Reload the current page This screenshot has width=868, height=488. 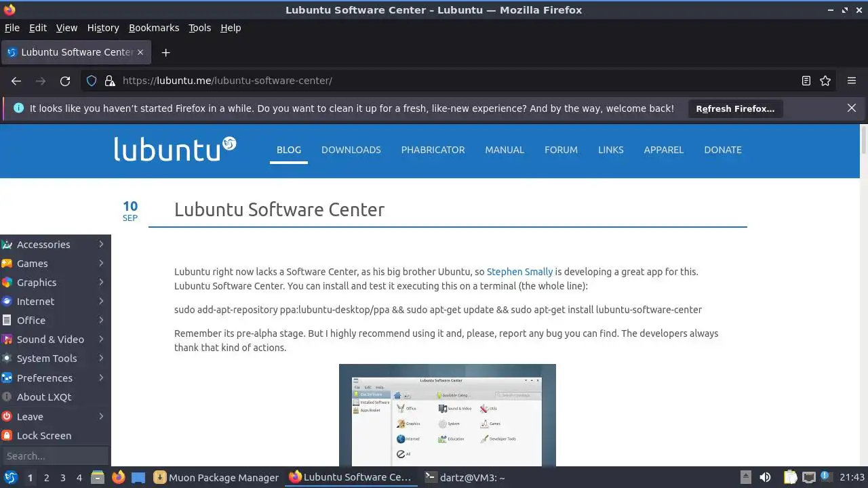[x=65, y=81]
